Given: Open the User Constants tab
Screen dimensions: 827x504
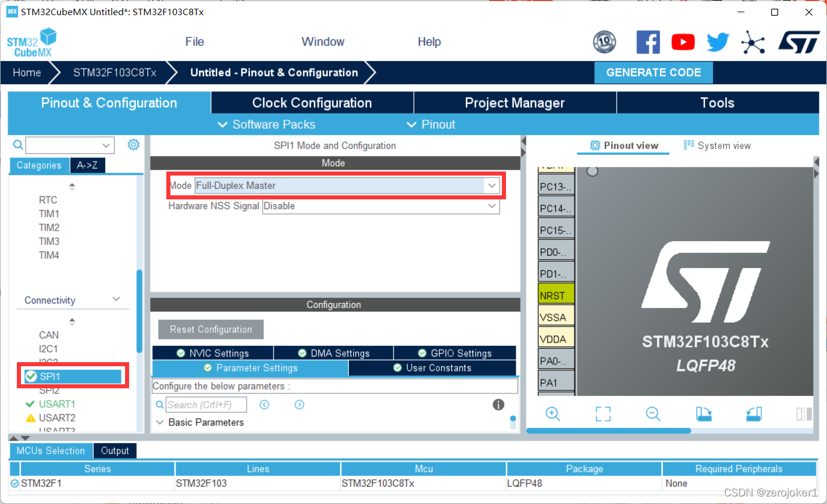Looking at the screenshot, I should point(432,368).
